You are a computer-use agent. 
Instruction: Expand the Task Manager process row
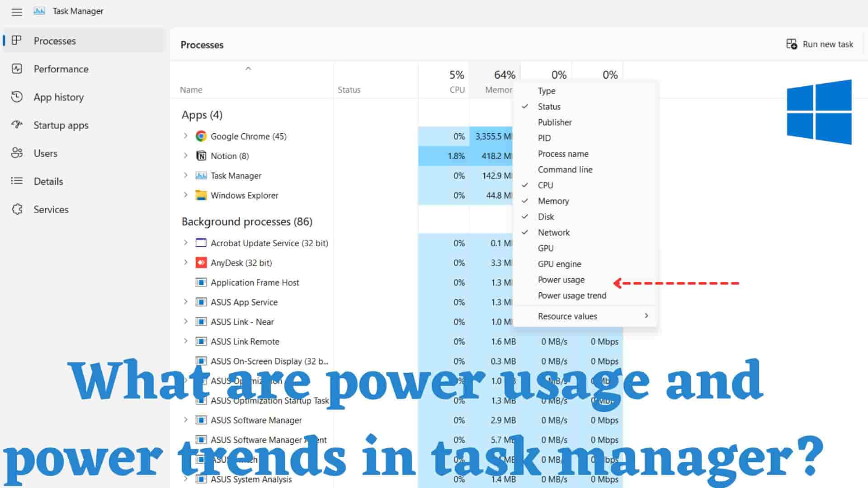click(185, 175)
